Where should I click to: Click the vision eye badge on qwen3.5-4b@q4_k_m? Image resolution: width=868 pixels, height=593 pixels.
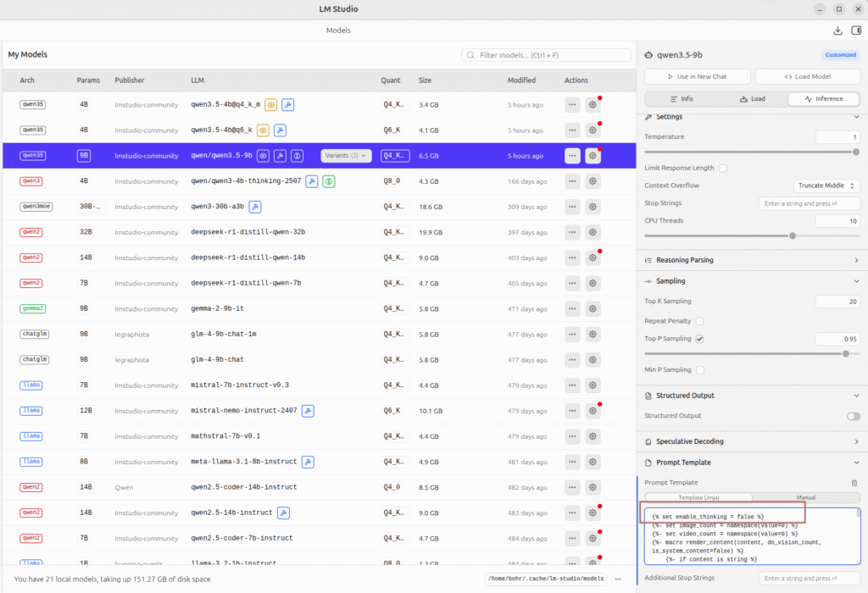coord(271,105)
